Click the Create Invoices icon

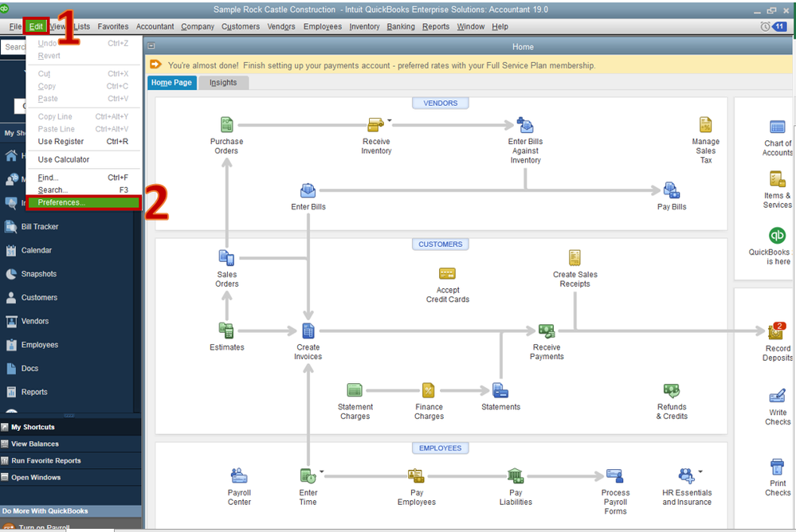pos(308,331)
